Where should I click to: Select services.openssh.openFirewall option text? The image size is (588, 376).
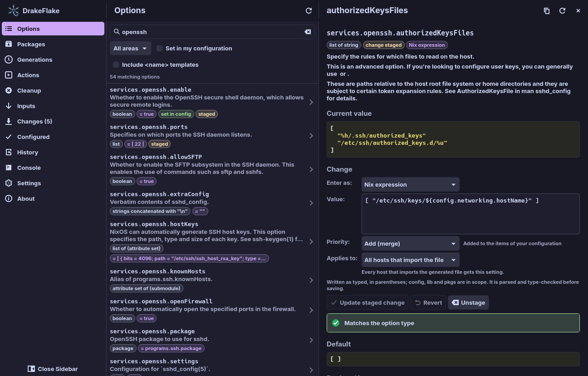pyautogui.click(x=161, y=301)
